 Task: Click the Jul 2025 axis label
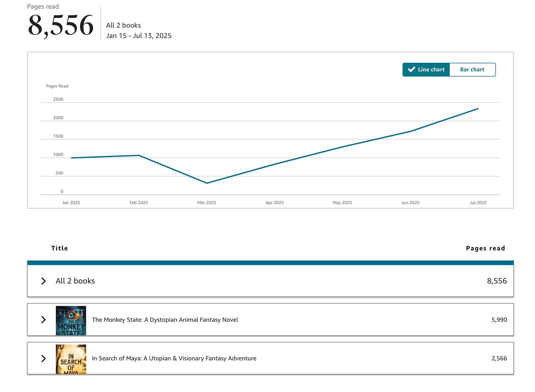pyautogui.click(x=478, y=203)
